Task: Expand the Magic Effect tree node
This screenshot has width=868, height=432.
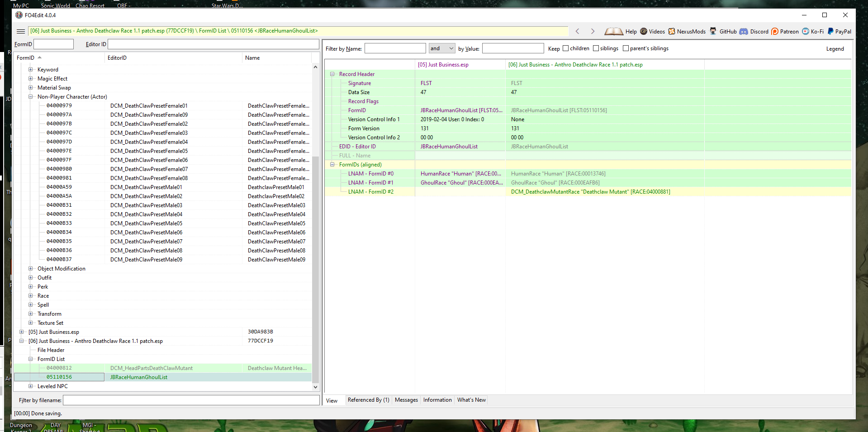Action: (31, 79)
